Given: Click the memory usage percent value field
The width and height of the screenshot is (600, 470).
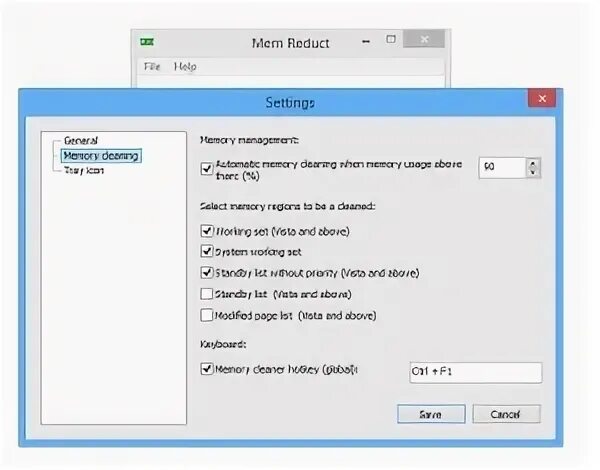Looking at the screenshot, I should click(x=502, y=167).
